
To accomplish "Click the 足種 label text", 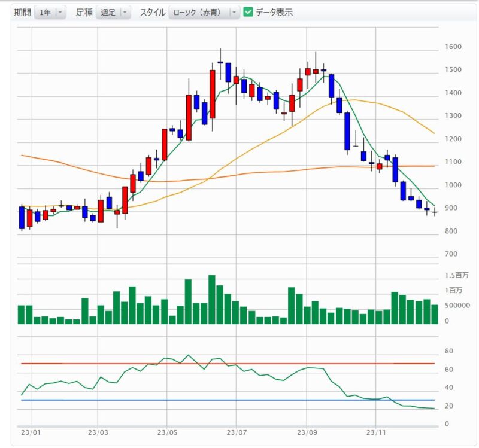I will [x=84, y=13].
